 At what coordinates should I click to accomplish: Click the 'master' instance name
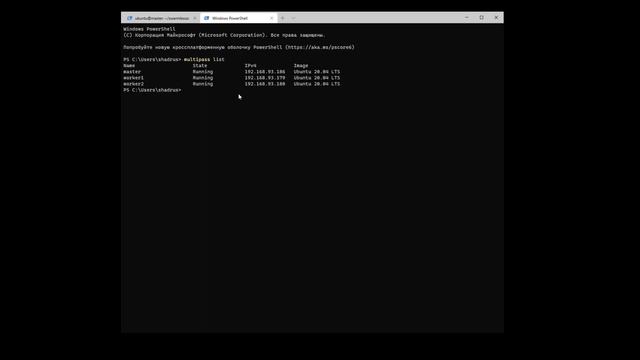[132, 72]
